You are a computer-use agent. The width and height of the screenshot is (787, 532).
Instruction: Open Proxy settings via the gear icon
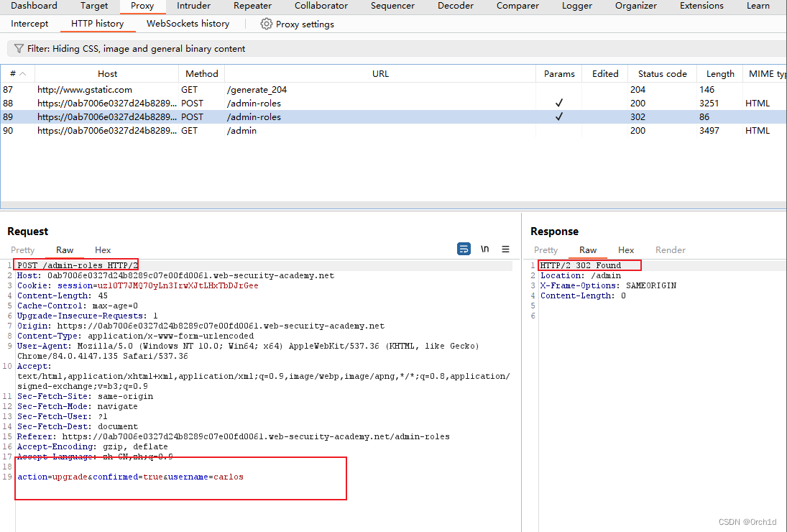266,24
